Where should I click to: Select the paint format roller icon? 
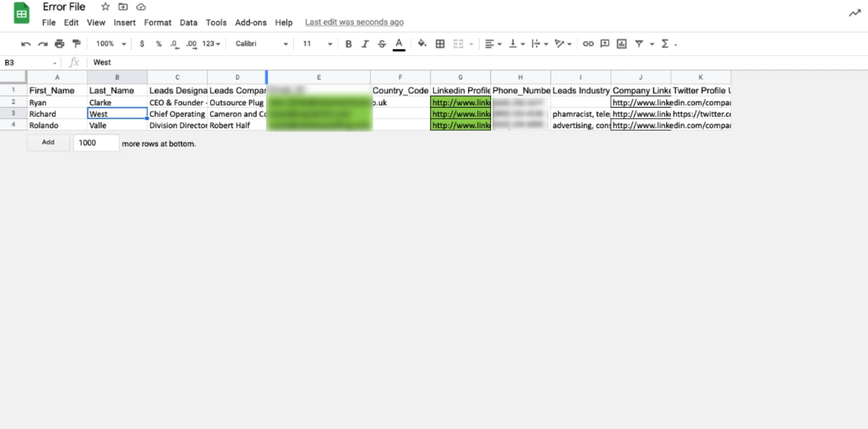(x=76, y=44)
